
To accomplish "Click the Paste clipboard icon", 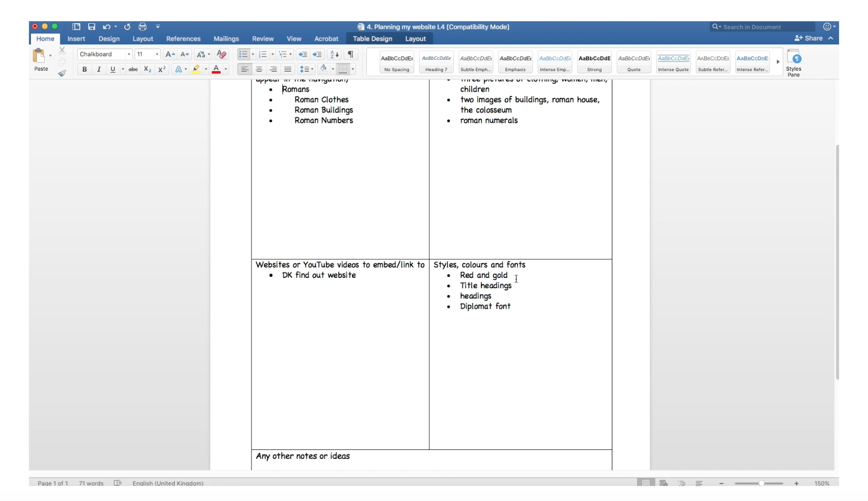I will point(39,56).
